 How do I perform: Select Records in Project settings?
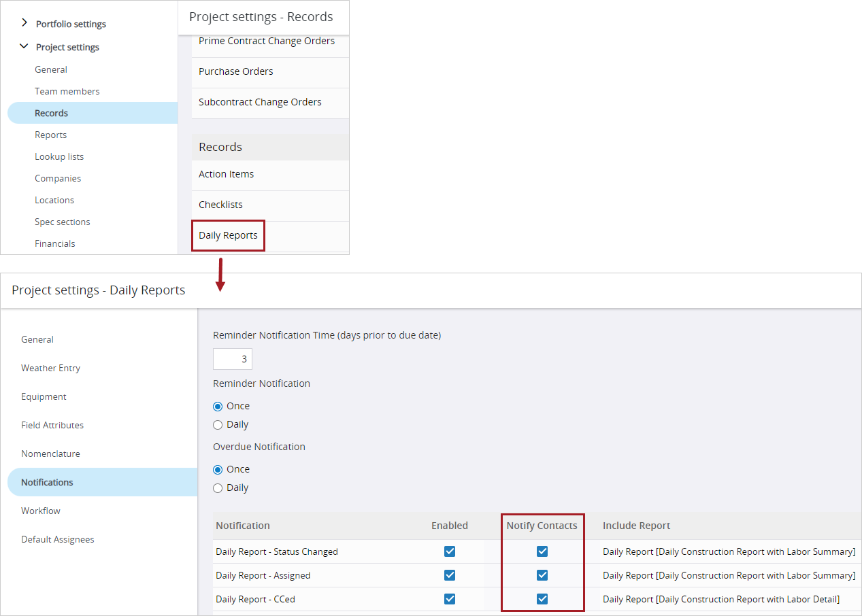[93, 113]
